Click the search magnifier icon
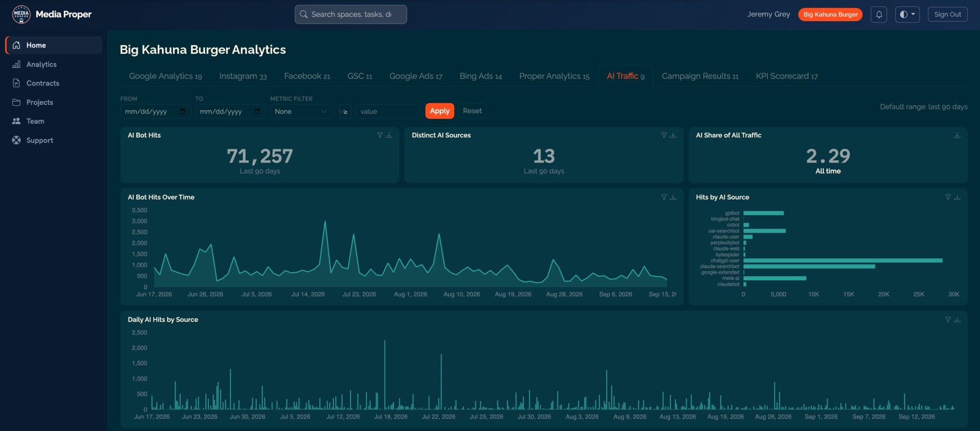The image size is (980, 431). click(x=304, y=14)
